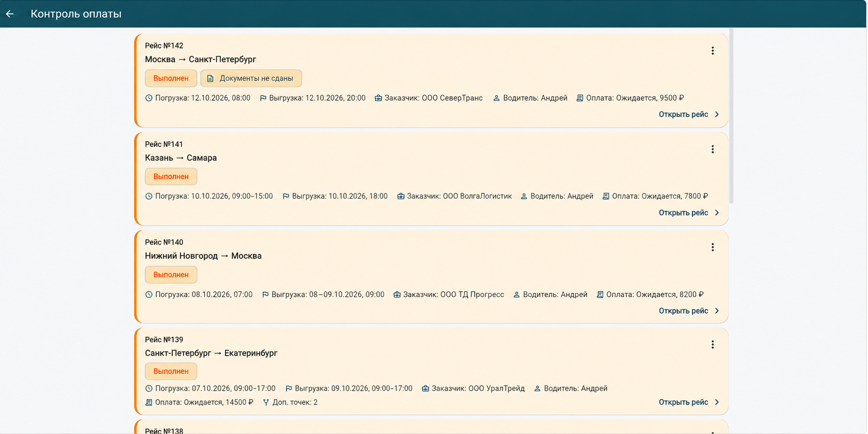Image resolution: width=868 pixels, height=434 pixels.
Task: Click the receipt icon beside Оплата 14500 ₽
Action: tap(149, 402)
